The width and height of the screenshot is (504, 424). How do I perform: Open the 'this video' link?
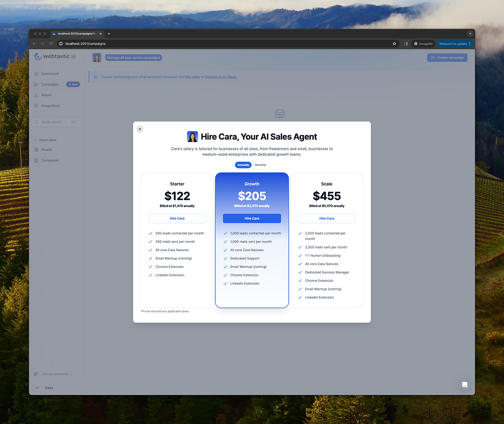point(192,77)
